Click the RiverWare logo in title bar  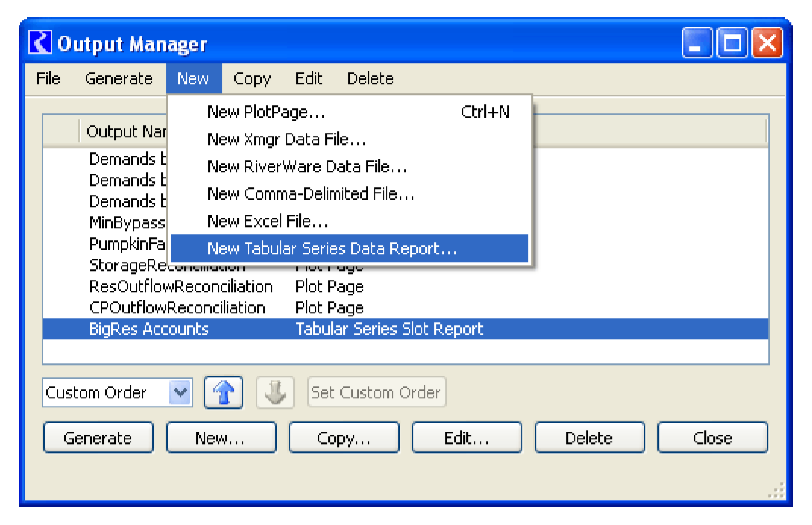pyautogui.click(x=40, y=43)
